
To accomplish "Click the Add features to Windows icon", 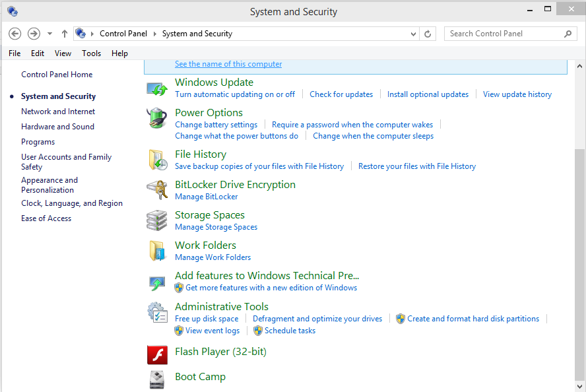I will tap(157, 283).
